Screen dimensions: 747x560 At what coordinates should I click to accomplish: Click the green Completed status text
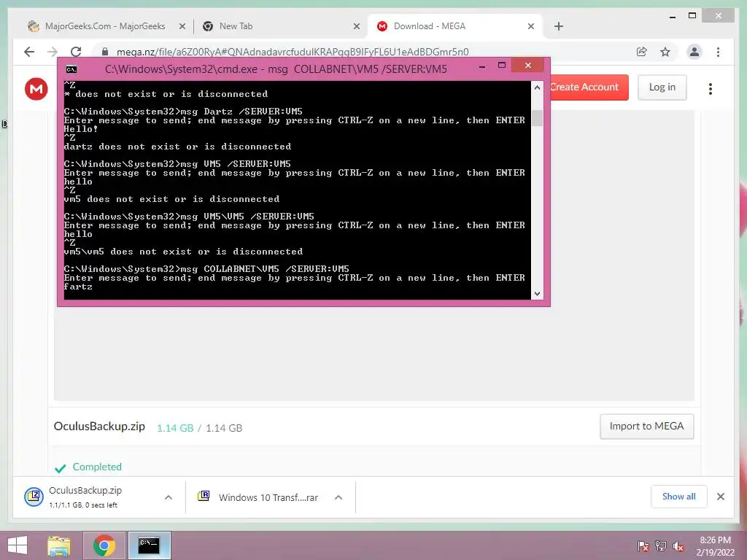97,467
